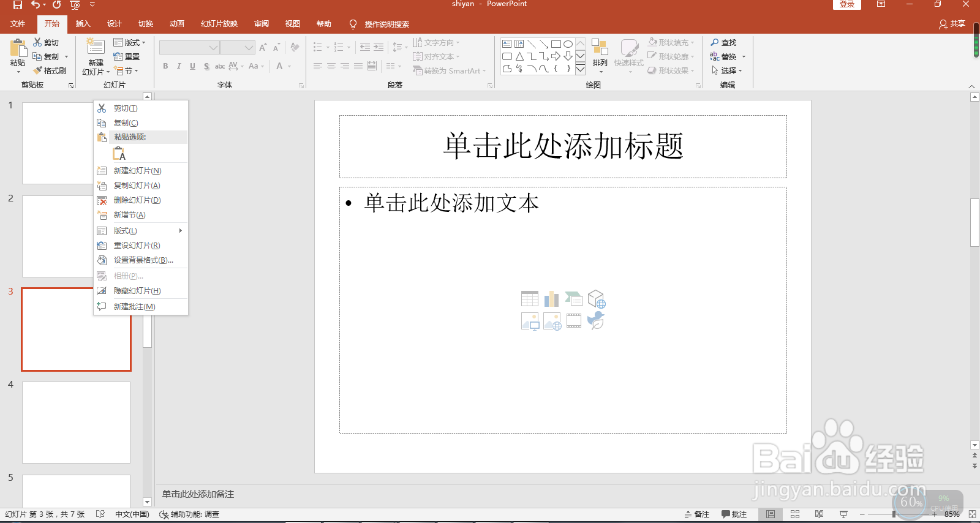Image resolution: width=980 pixels, height=523 pixels.
Task: Open the Insert ribbon tab
Action: click(83, 24)
